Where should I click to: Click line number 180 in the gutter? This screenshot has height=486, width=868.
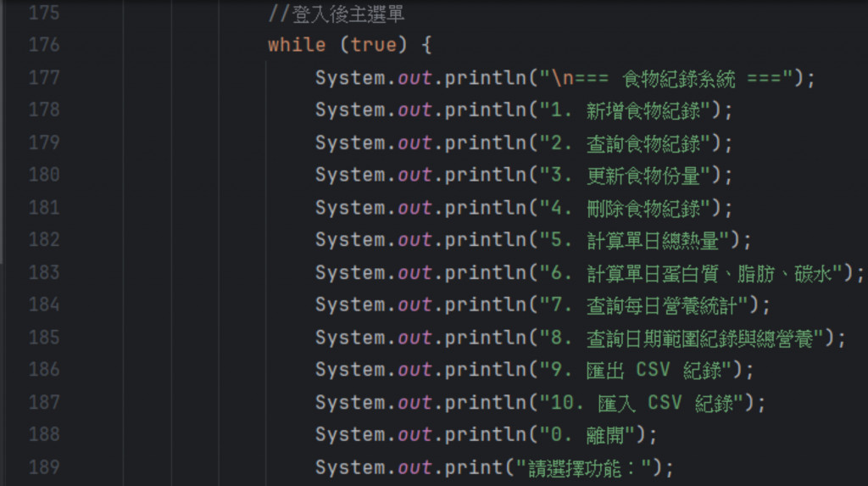pyautogui.click(x=44, y=175)
